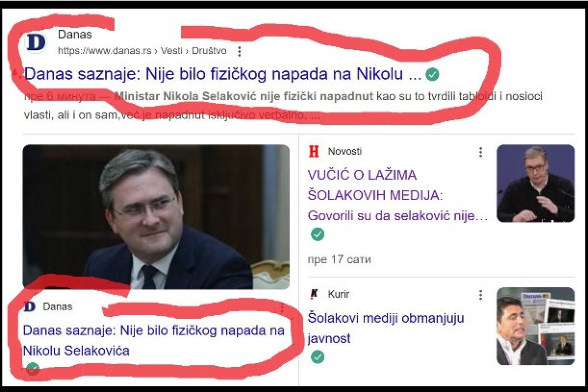Viewport: 588px width, 392px height.
Task: Click the red Novosti H icon
Action: 314,152
